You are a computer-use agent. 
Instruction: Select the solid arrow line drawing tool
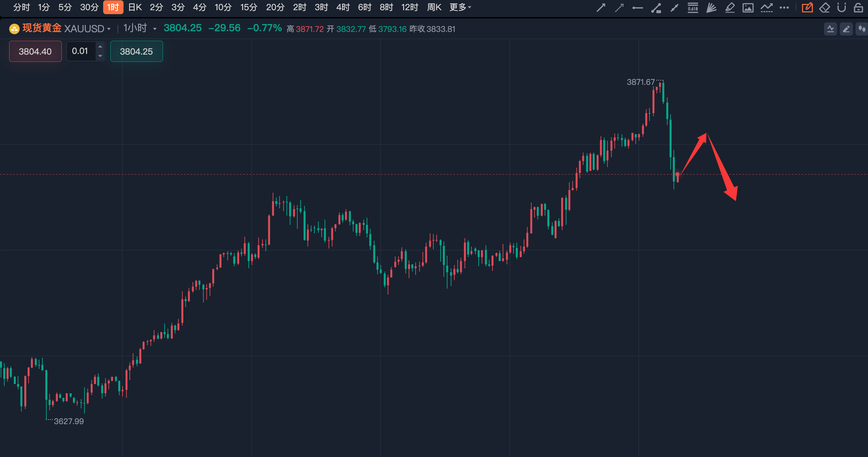[601, 8]
